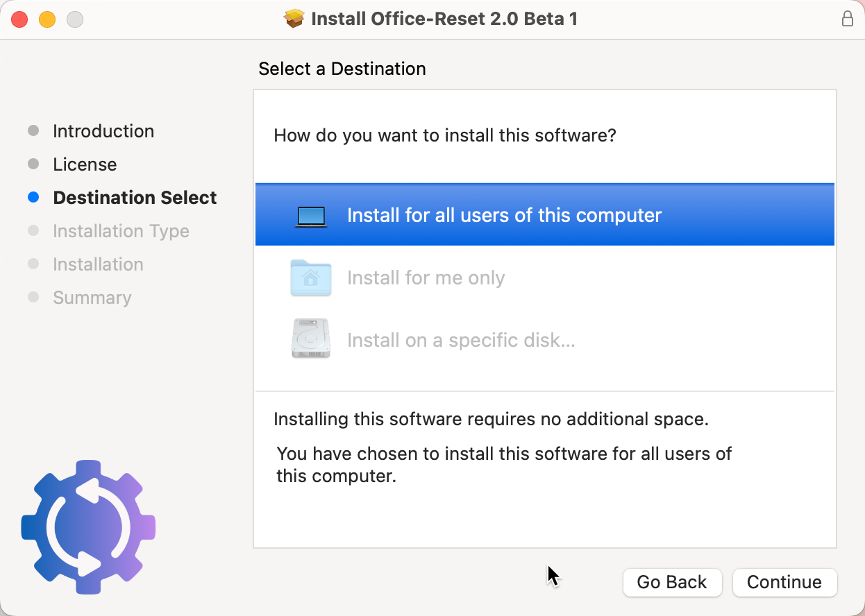Select the Installation step in sidebar
This screenshot has width=865, height=616.
coord(98,264)
